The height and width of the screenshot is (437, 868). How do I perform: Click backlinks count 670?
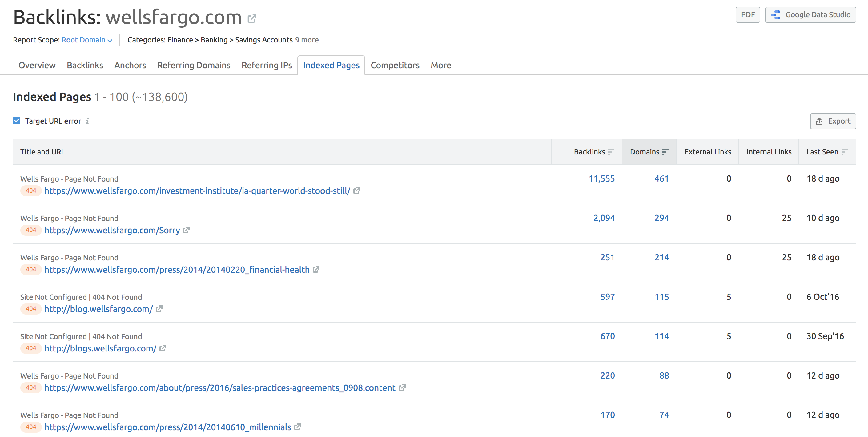point(608,336)
